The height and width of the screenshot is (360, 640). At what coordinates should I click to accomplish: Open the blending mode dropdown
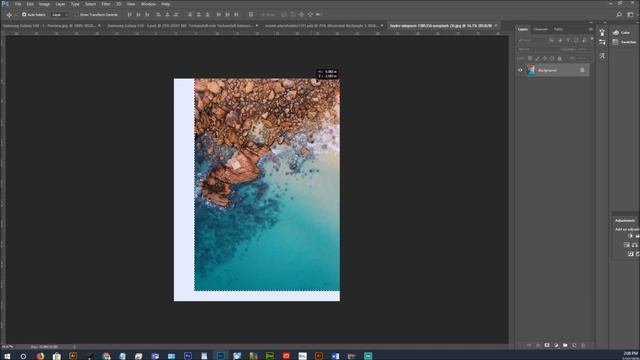point(537,49)
